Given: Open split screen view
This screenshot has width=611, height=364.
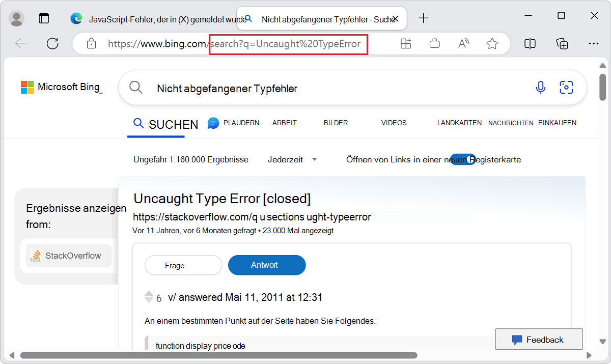Looking at the screenshot, I should click(530, 43).
